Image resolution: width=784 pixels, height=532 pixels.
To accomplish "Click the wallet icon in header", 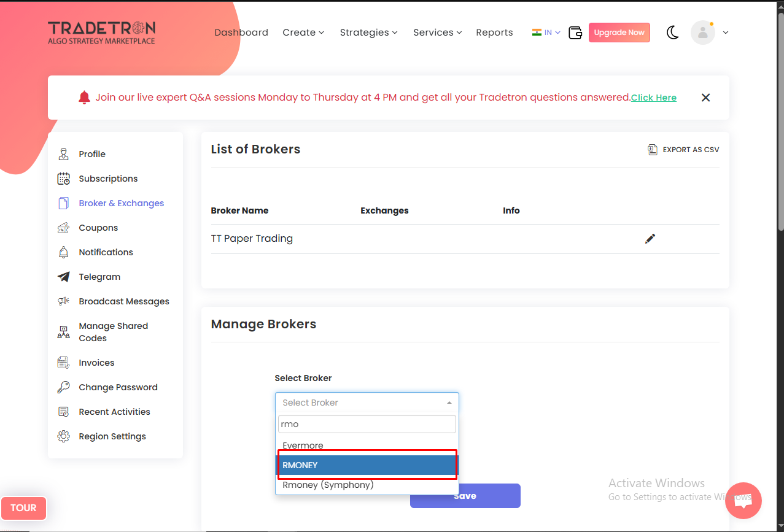I will (575, 33).
